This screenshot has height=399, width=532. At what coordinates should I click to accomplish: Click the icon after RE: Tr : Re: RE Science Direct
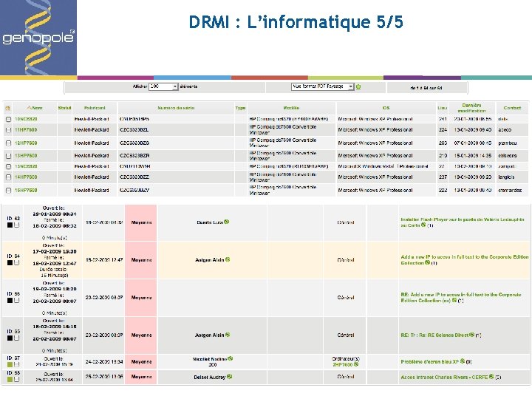(x=471, y=335)
